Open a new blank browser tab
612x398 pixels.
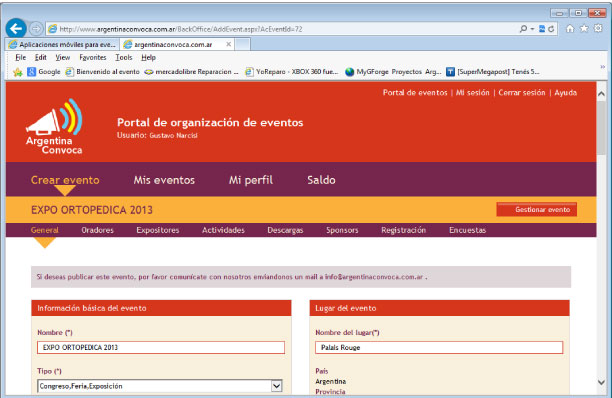click(242, 44)
